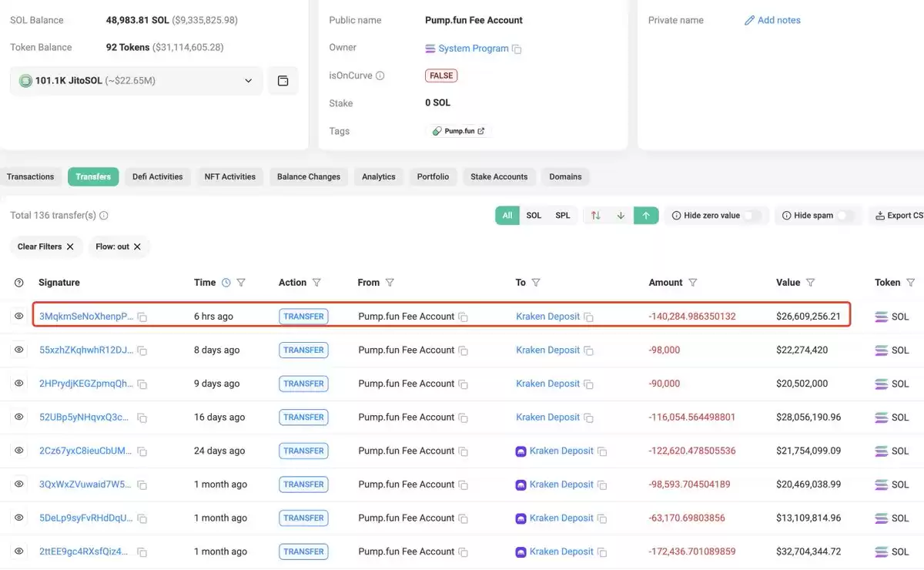
Task: Show info for total transfers count
Action: coord(104,216)
